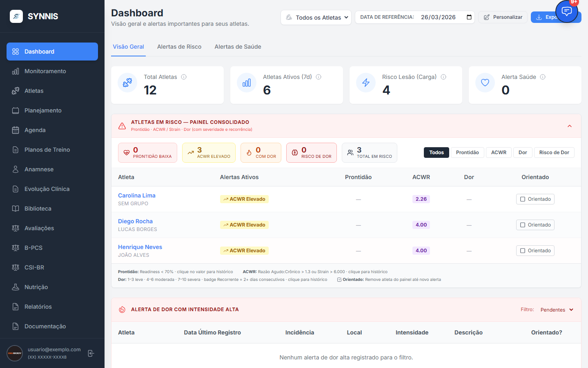Click the Total em Risco counter card

(x=370, y=153)
